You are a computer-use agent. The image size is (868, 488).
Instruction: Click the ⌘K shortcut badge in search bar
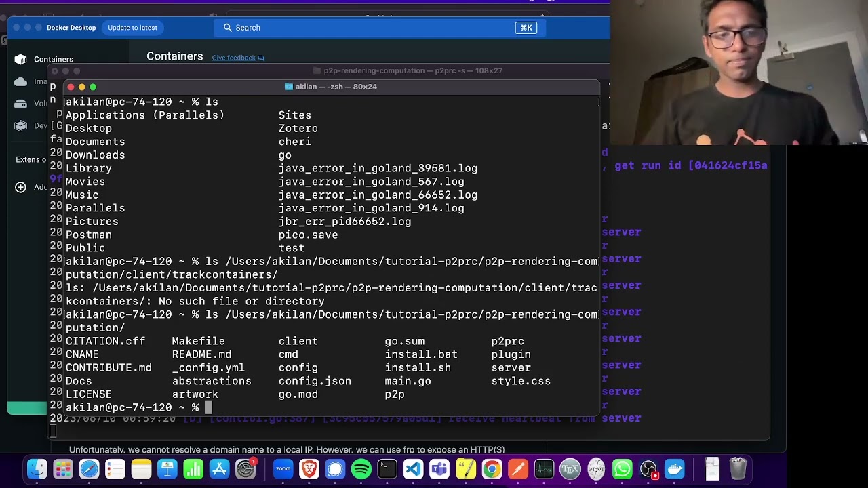pos(526,28)
